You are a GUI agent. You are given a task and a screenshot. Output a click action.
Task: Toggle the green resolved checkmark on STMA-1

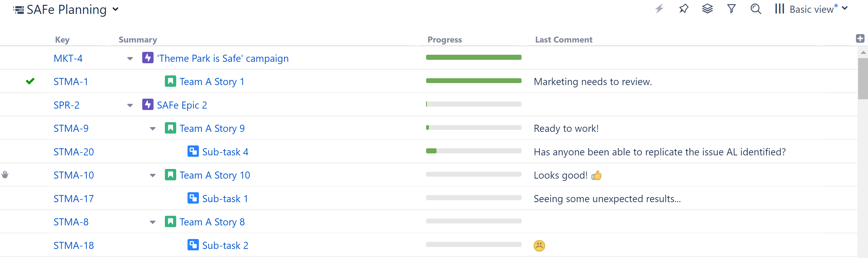[30, 81]
